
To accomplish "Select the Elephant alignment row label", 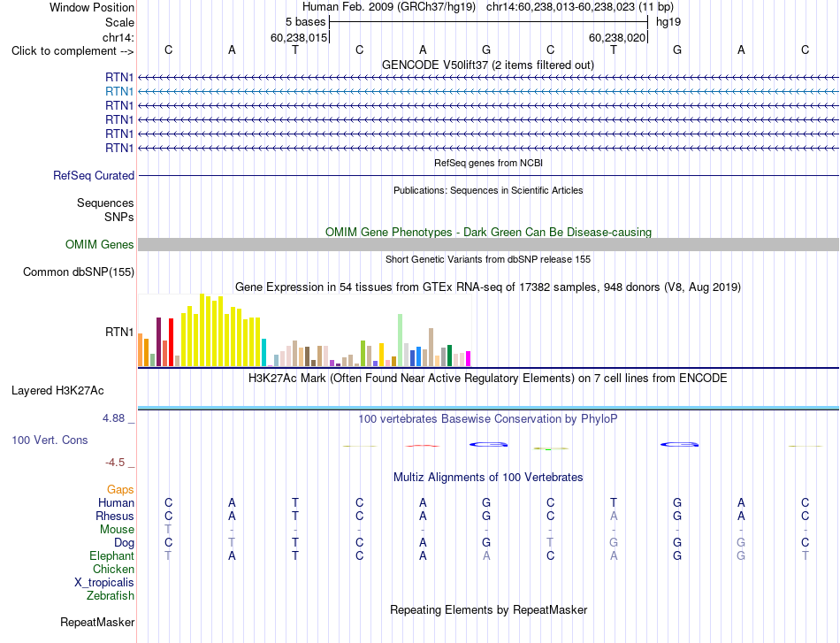I will (111, 555).
